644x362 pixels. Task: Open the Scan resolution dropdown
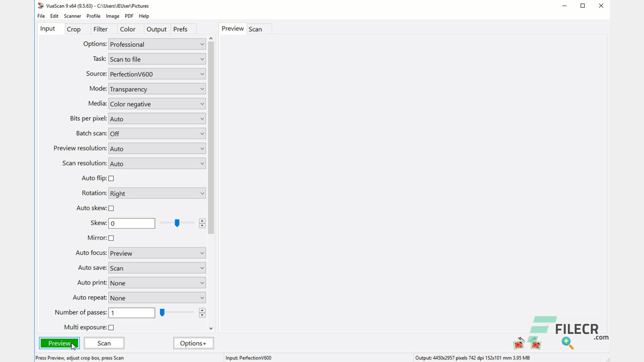(x=157, y=163)
